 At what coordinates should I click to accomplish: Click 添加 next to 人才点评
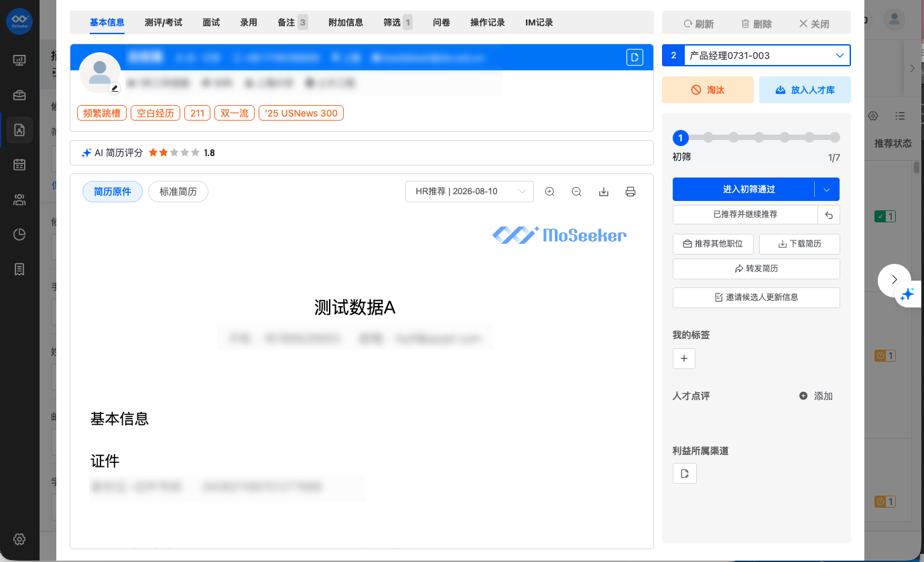[816, 396]
